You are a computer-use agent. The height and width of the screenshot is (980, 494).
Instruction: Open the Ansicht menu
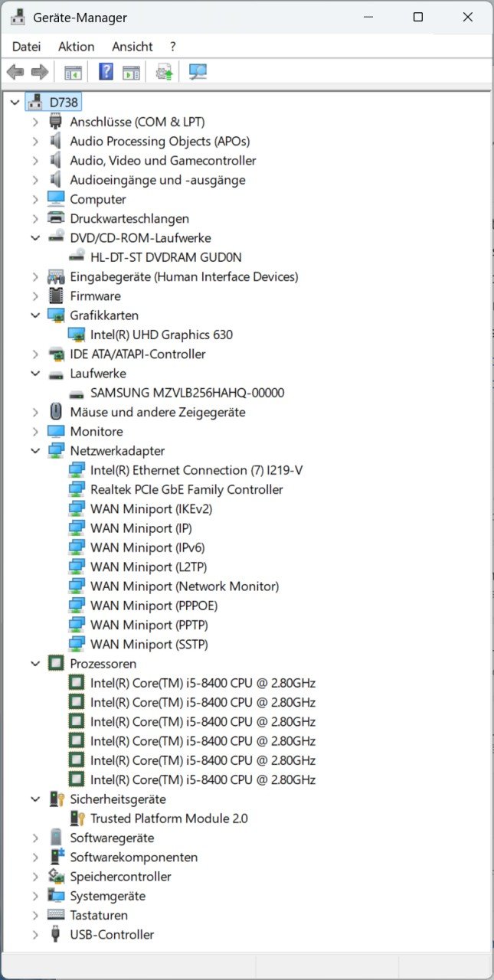132,47
